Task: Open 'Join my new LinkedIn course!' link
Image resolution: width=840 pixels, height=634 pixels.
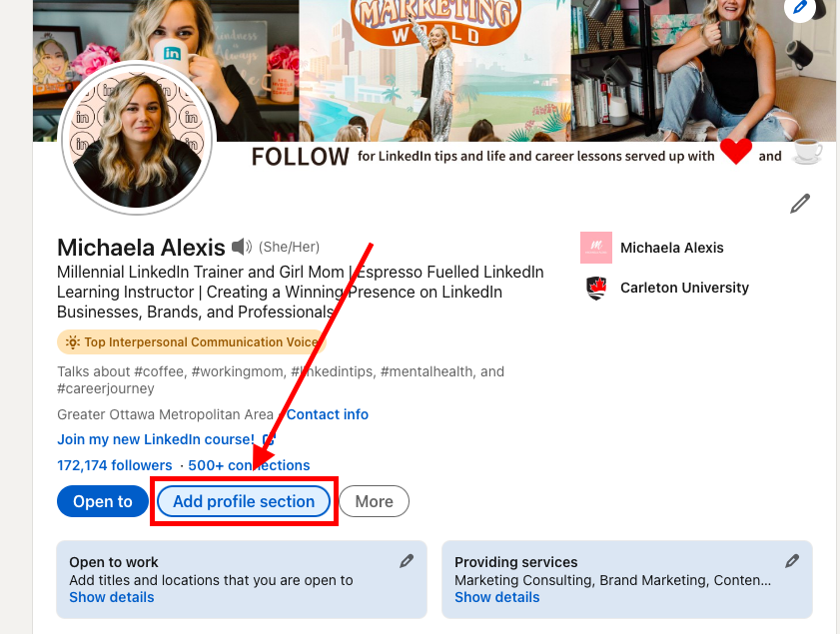Action: 156,439
